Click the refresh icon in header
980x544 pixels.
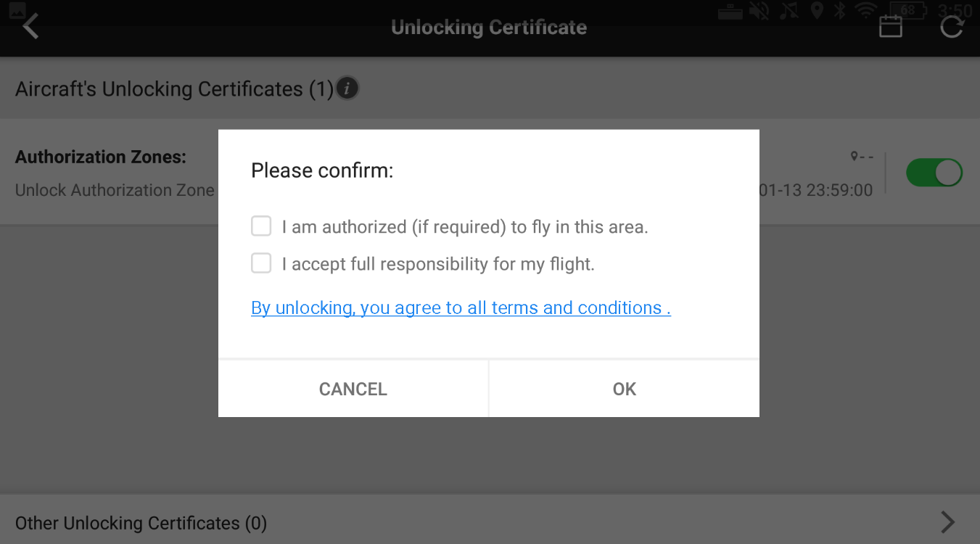(951, 28)
